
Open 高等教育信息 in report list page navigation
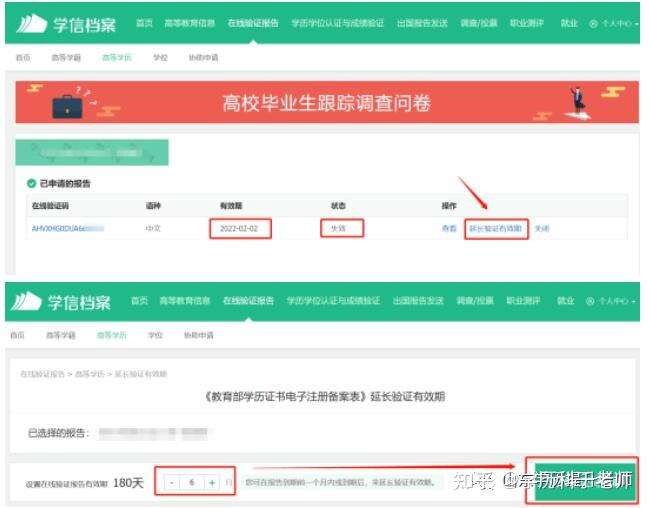189,23
